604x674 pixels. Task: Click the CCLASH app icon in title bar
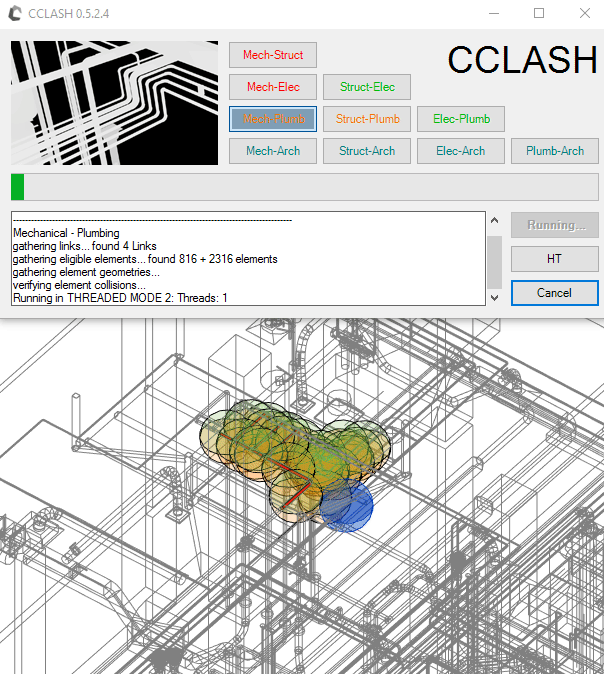15,13
